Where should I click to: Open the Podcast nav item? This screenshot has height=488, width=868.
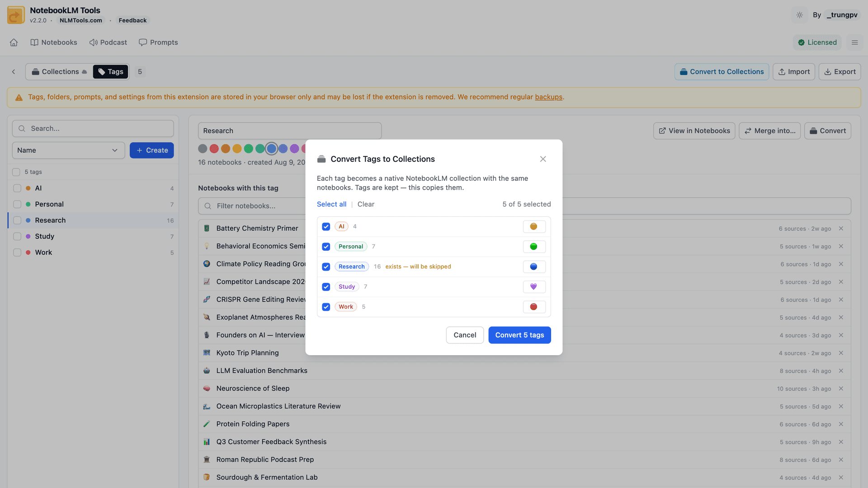pos(108,42)
